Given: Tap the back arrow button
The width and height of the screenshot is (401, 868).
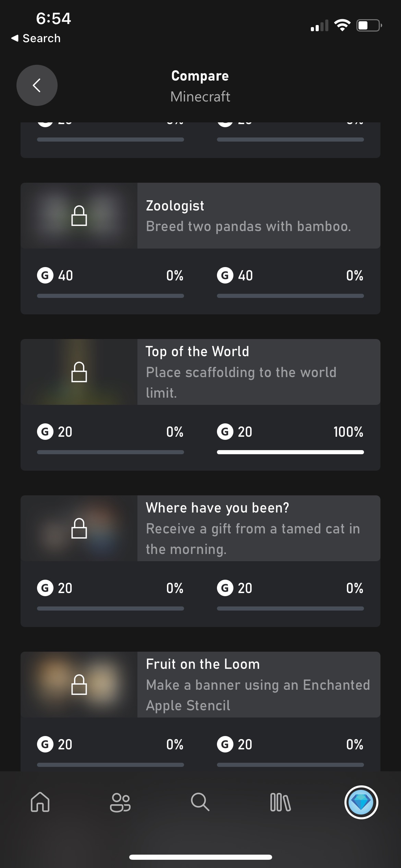Looking at the screenshot, I should (x=37, y=85).
